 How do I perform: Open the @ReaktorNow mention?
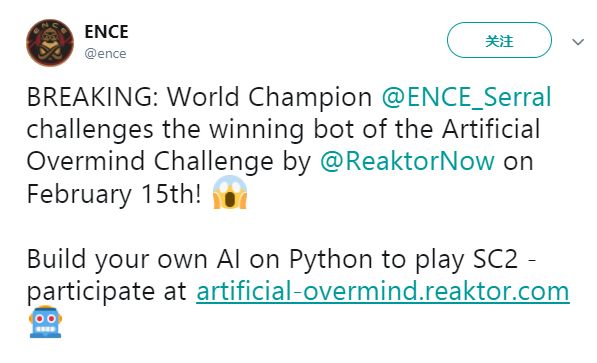(x=407, y=161)
